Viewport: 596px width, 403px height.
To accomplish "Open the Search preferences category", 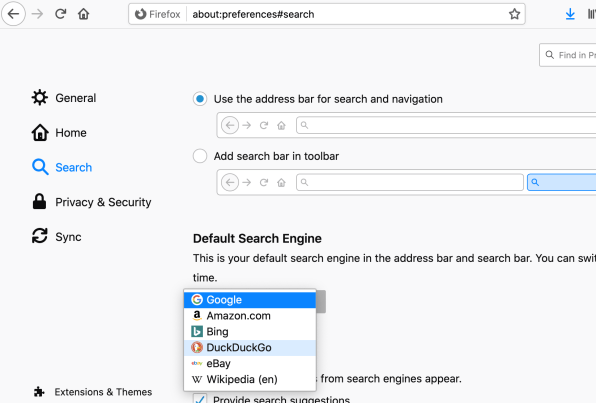I will (x=62, y=167).
